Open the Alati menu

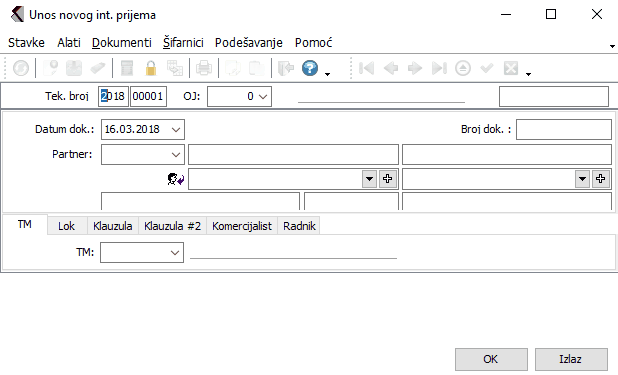point(69,43)
